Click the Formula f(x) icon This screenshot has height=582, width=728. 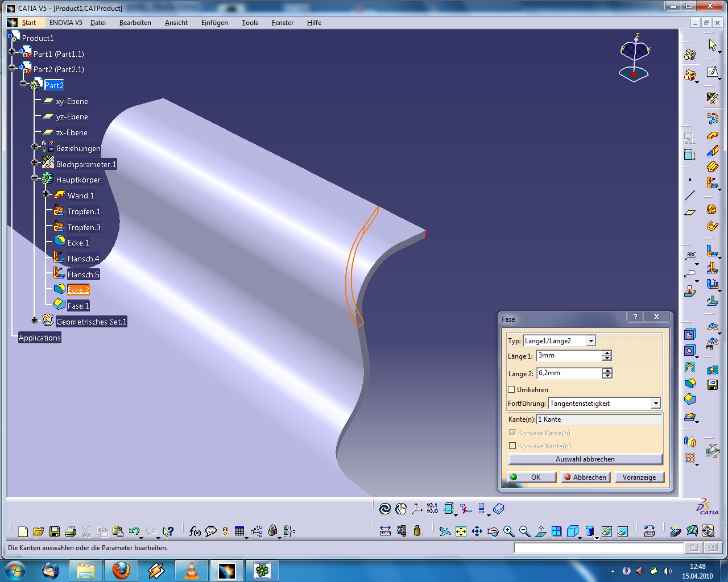[195, 531]
